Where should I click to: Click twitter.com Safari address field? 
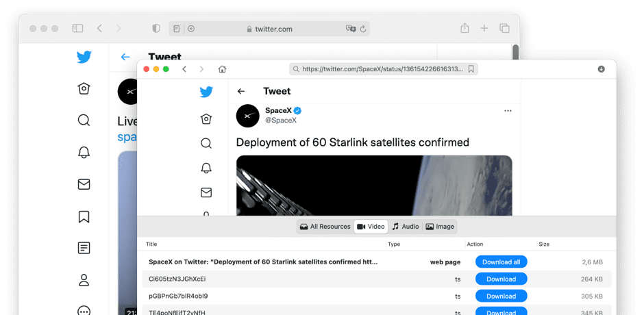[x=269, y=29]
